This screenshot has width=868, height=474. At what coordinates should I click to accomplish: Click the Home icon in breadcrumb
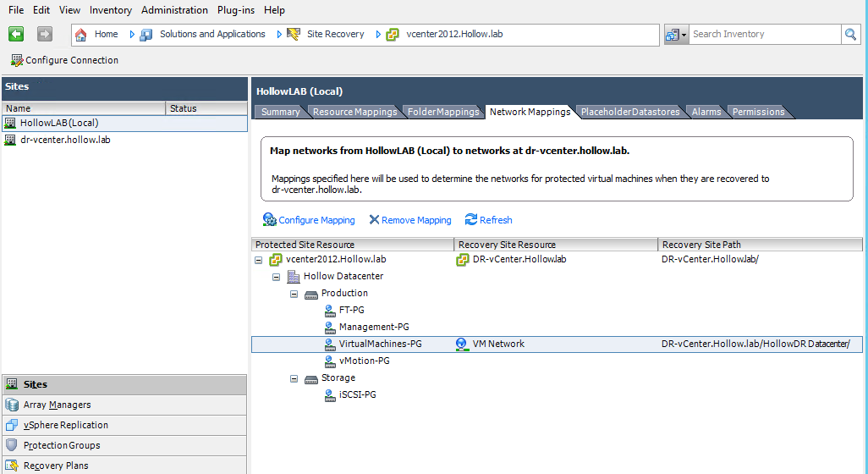coord(81,35)
